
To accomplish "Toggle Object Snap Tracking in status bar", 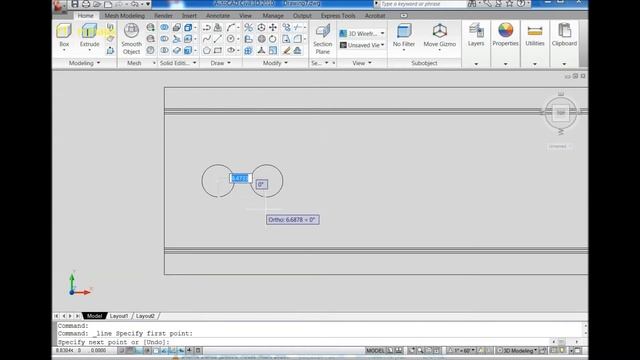I will click(164, 351).
